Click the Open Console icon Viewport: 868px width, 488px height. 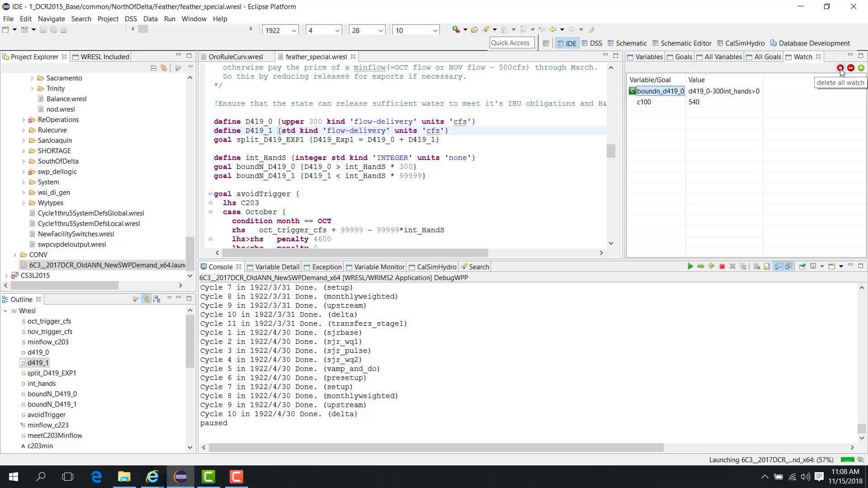pyautogui.click(x=832, y=266)
